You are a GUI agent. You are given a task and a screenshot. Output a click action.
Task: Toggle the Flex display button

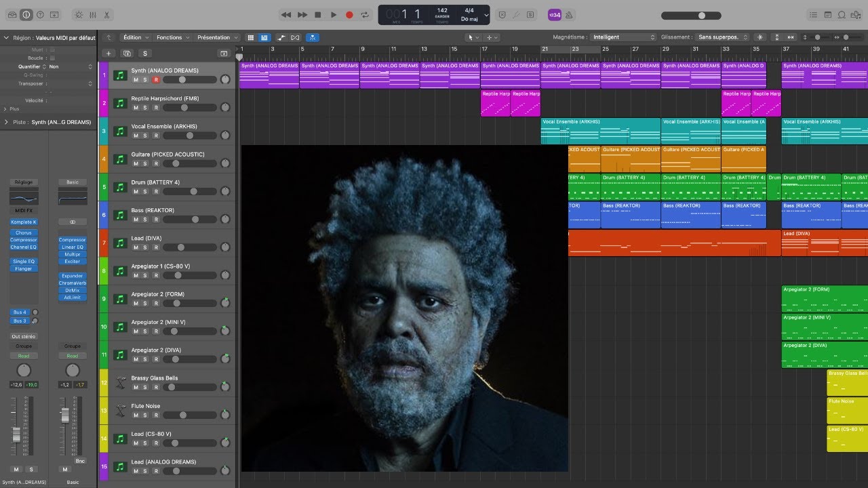pyautogui.click(x=295, y=37)
